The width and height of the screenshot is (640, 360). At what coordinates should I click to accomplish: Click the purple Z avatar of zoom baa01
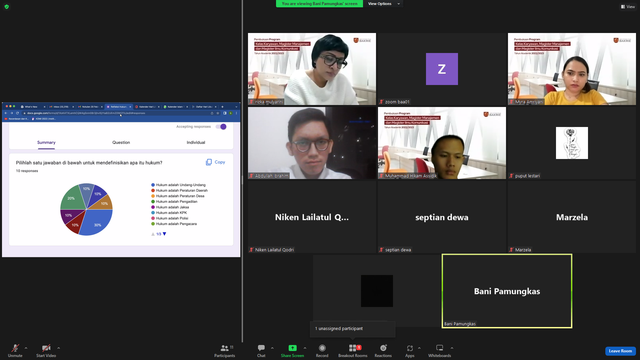442,69
